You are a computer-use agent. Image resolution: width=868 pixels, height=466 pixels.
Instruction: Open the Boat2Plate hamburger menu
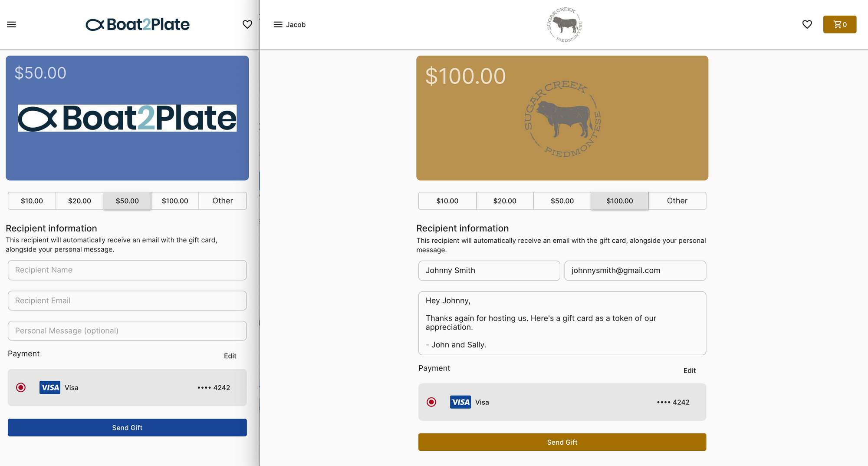12,25
